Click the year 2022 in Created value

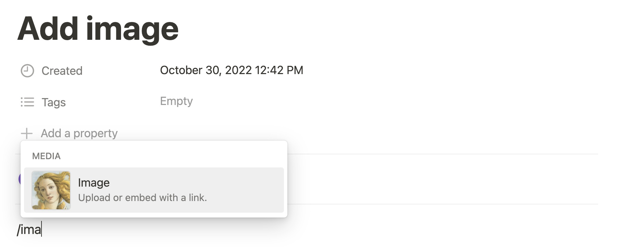pos(238,70)
